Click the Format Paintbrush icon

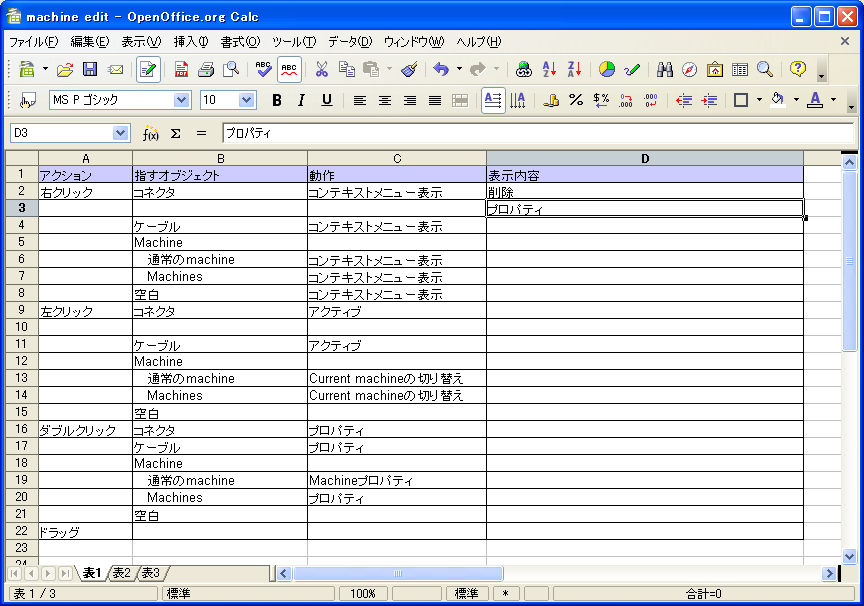pos(409,70)
